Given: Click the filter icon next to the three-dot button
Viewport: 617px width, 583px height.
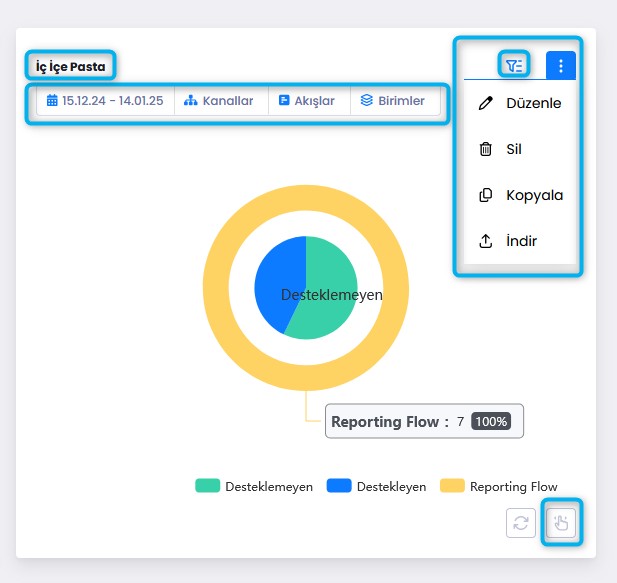Looking at the screenshot, I should [x=514, y=66].
